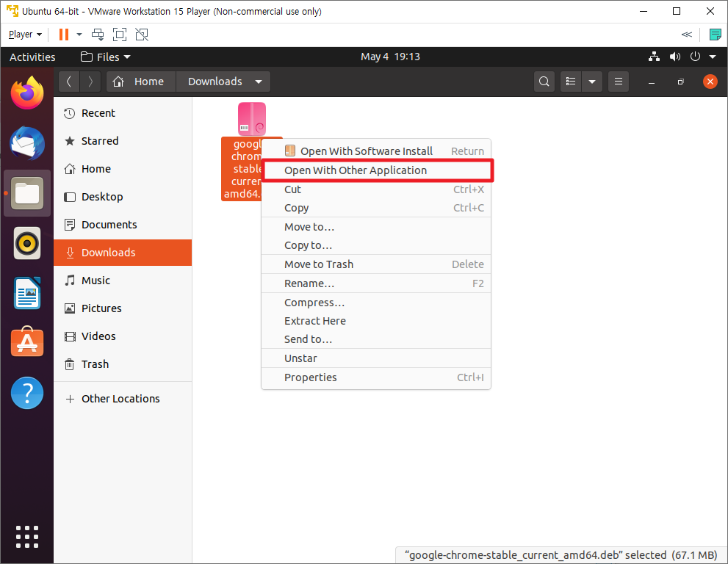The image size is (728, 564).
Task: Select Cut from the context menu
Action: [376, 189]
